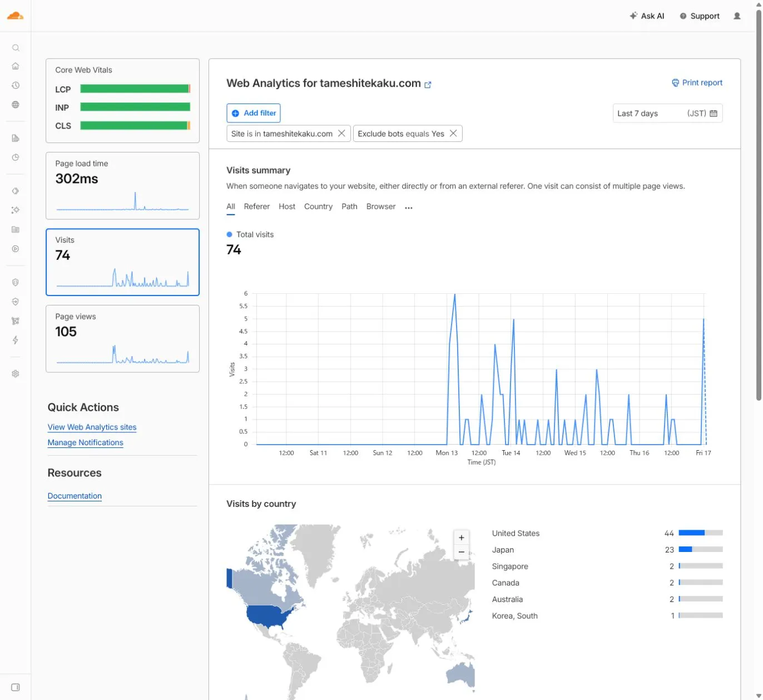This screenshot has height=700, width=763.
Task: Click the INP green bar
Action: pyautogui.click(x=135, y=107)
